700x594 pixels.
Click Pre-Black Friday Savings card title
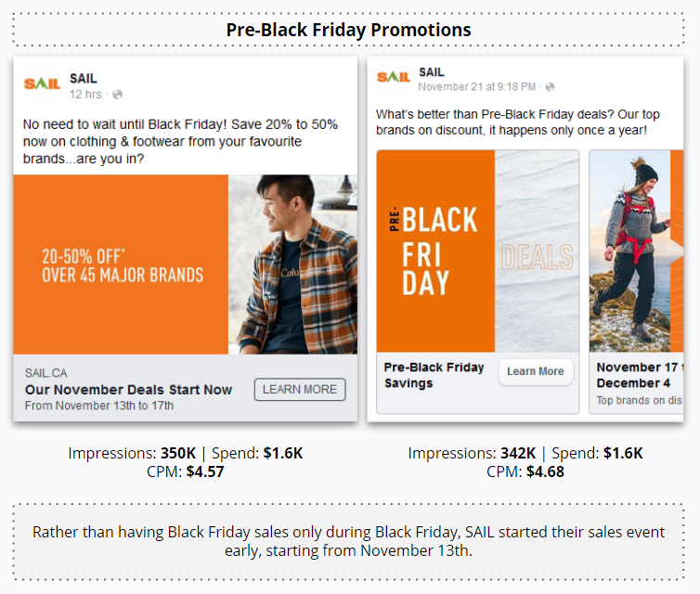pyautogui.click(x=434, y=375)
